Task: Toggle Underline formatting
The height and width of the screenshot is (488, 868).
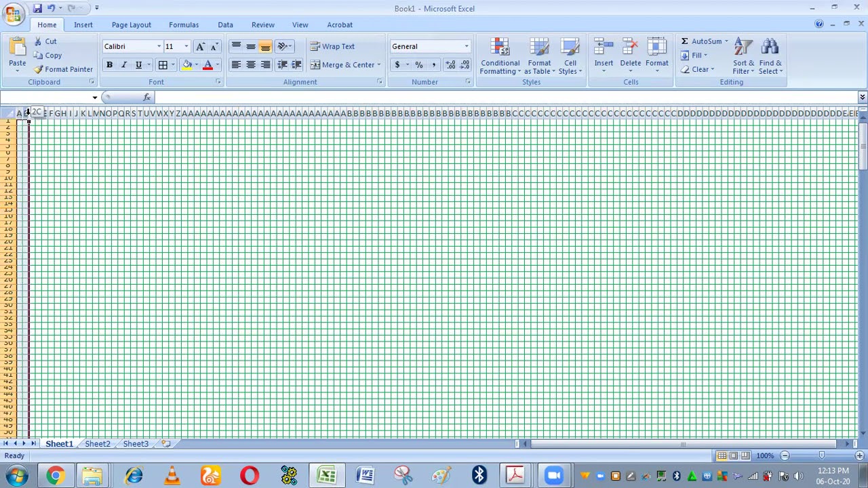Action: coord(138,65)
